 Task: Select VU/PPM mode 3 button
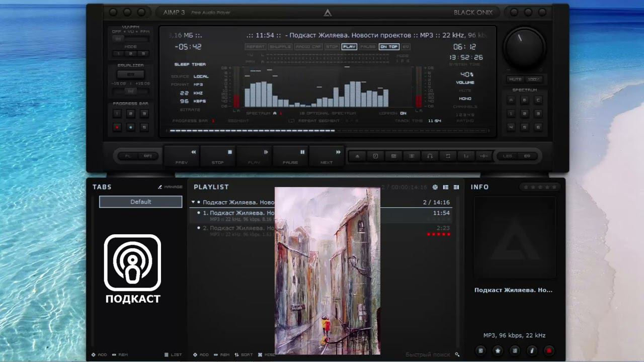point(144,53)
